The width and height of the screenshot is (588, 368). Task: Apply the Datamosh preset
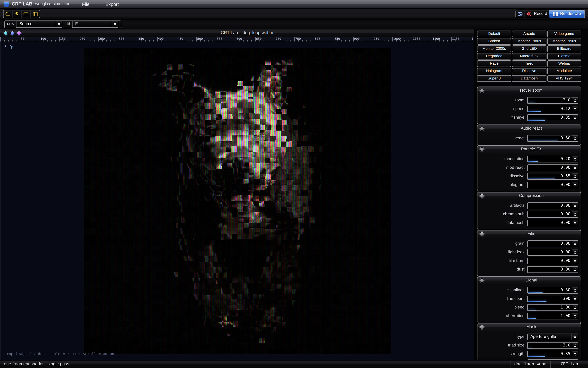(x=529, y=78)
